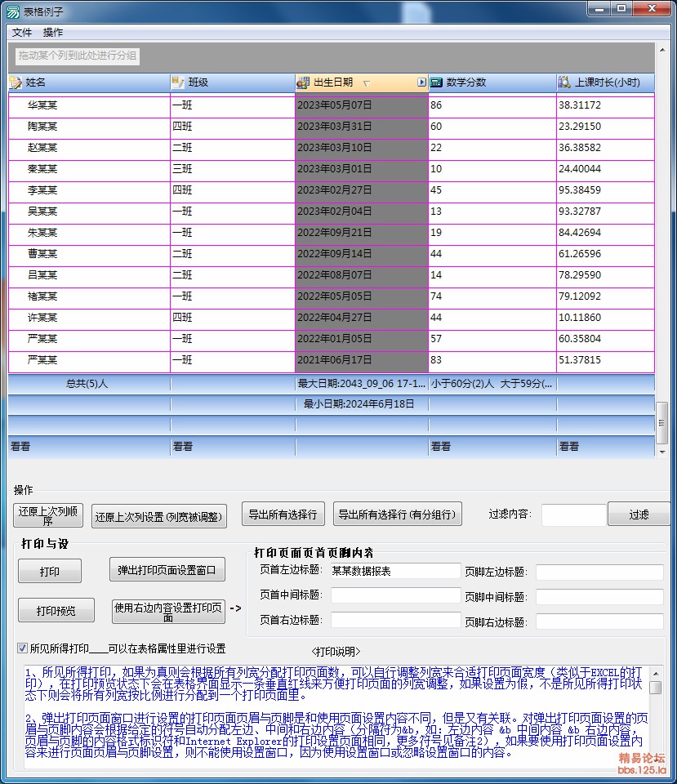This screenshot has width=677, height=784.
Task: Open 弹出打印页面设置窗口
Action: tap(167, 569)
